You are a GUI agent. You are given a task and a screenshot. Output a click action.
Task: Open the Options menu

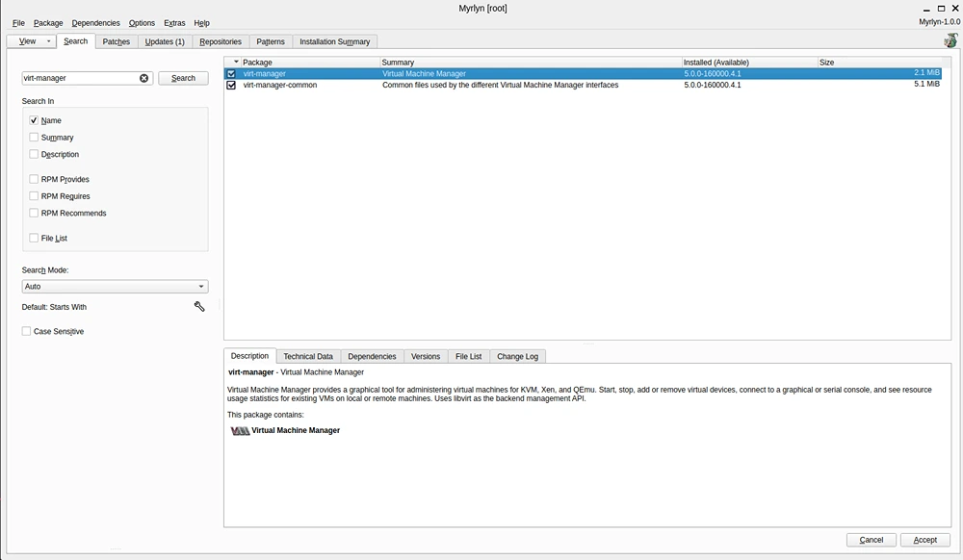coord(142,23)
